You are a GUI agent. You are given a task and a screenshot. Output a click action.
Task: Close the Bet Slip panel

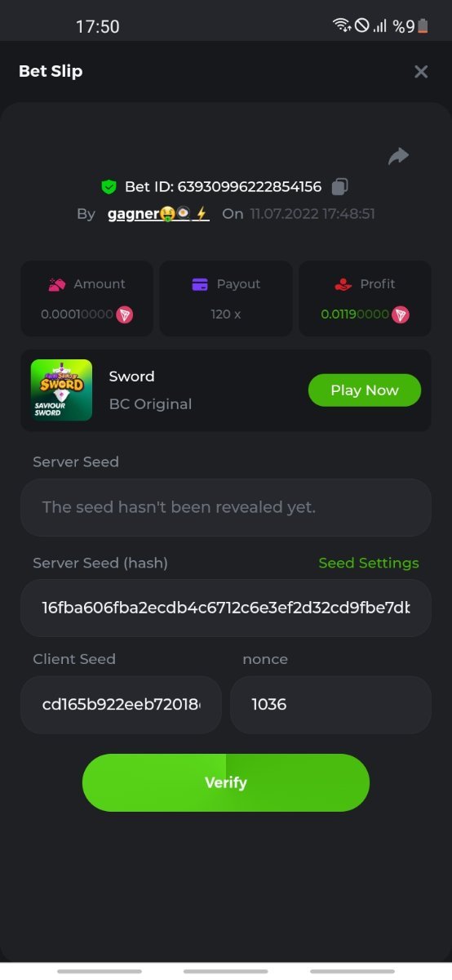click(x=421, y=72)
